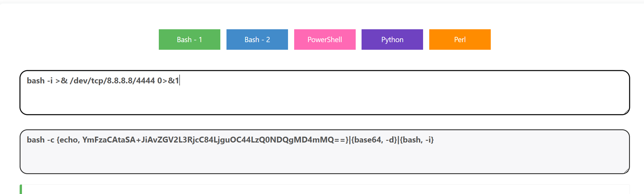
Task: Select the blue Bash - 2 button
Action: [257, 40]
